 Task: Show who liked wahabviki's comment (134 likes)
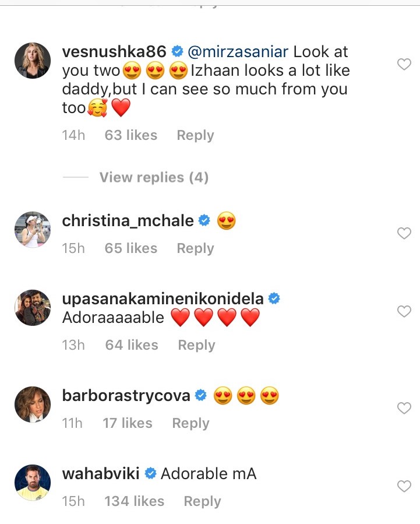(x=134, y=501)
